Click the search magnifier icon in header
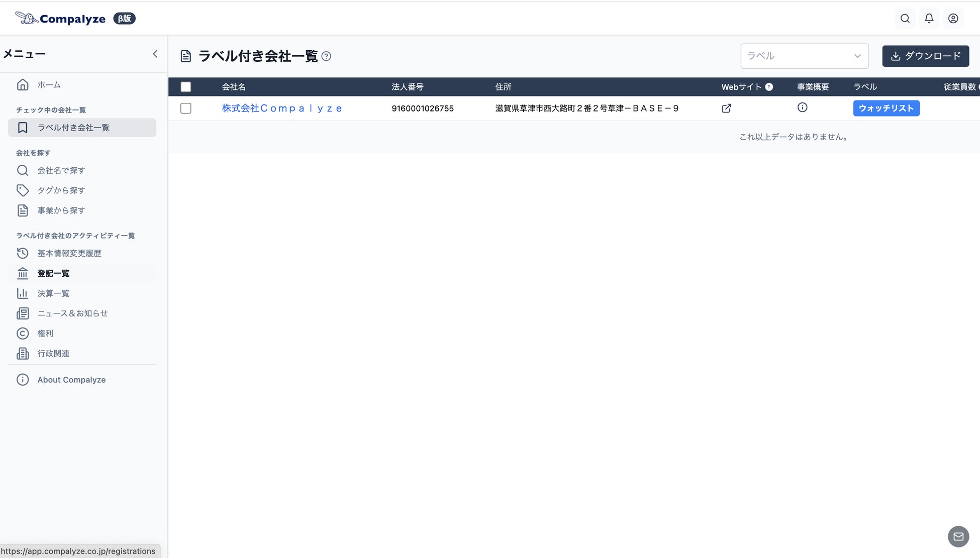980x558 pixels. click(x=905, y=19)
